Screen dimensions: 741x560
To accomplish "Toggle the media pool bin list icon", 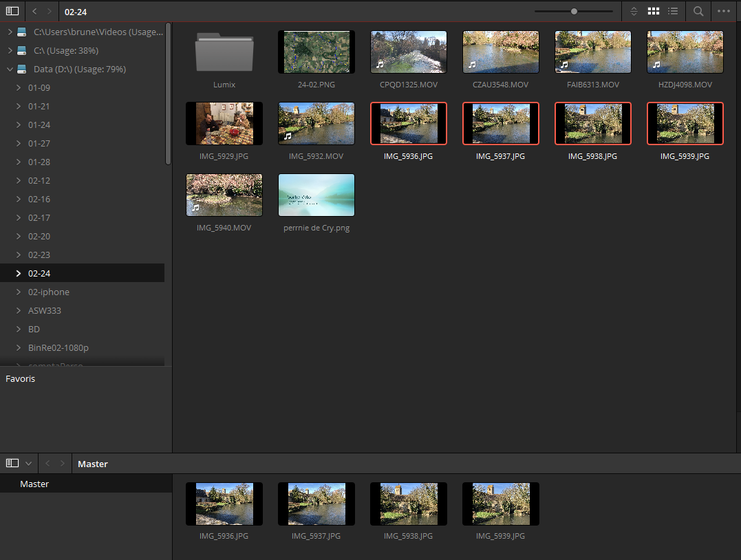I will tap(12, 464).
